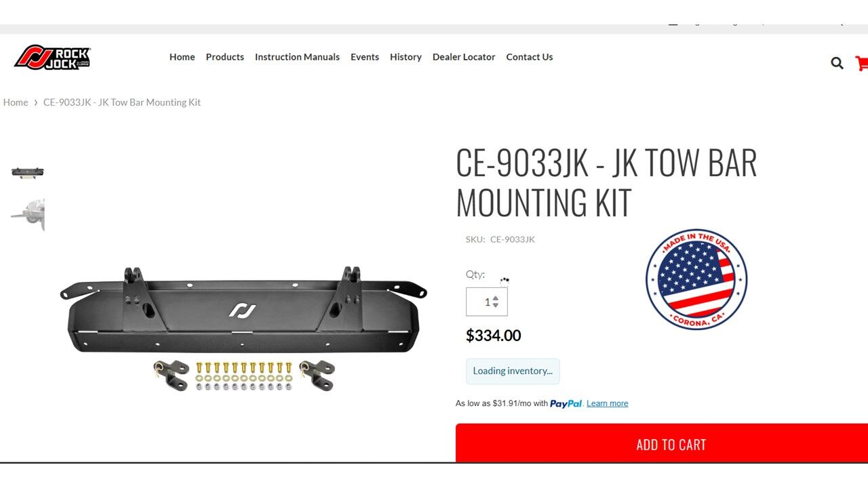Increase quantity with the up arrow
Image resolution: width=868 pixels, height=488 pixels.
click(496, 298)
